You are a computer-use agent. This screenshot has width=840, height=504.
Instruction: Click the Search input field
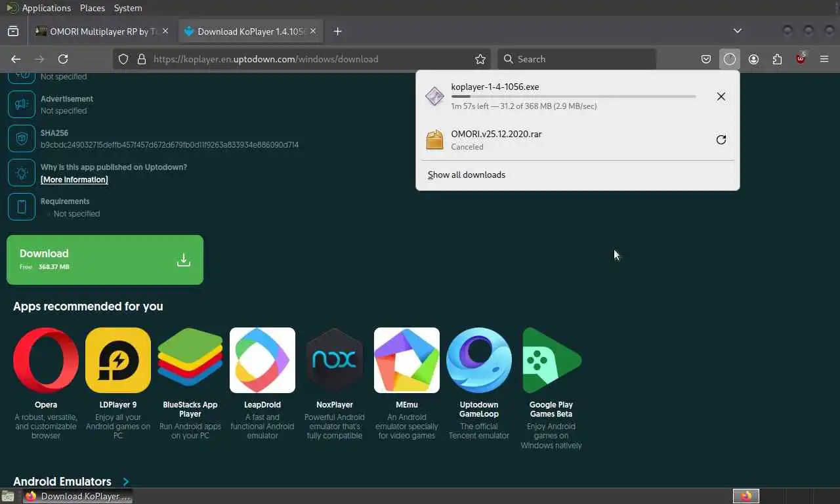[577, 59]
